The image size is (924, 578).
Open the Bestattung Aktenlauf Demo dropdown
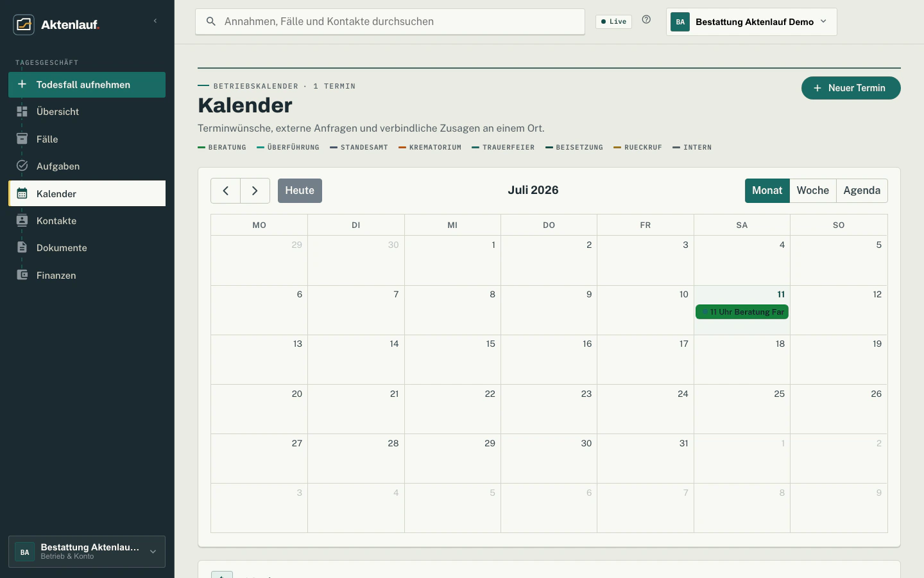(x=751, y=22)
